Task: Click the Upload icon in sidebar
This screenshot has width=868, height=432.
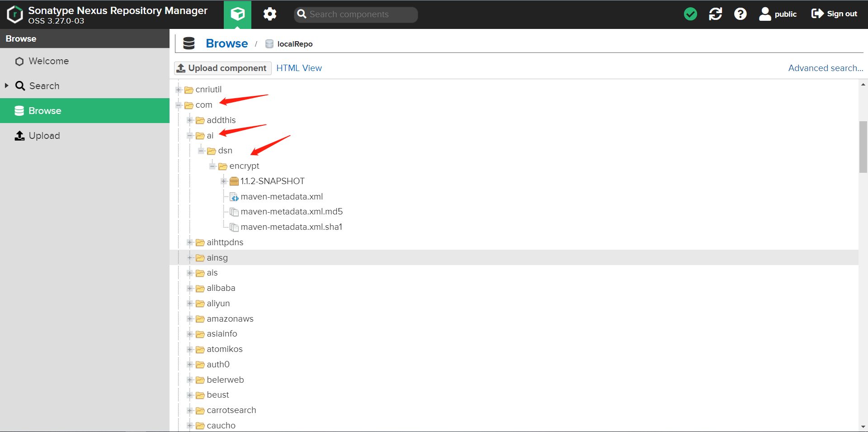Action: tap(19, 136)
